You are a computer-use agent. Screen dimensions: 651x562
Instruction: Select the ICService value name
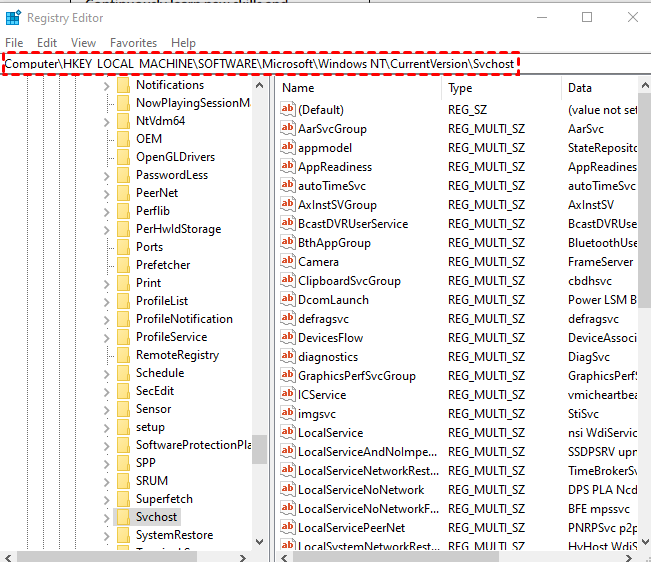click(322, 395)
